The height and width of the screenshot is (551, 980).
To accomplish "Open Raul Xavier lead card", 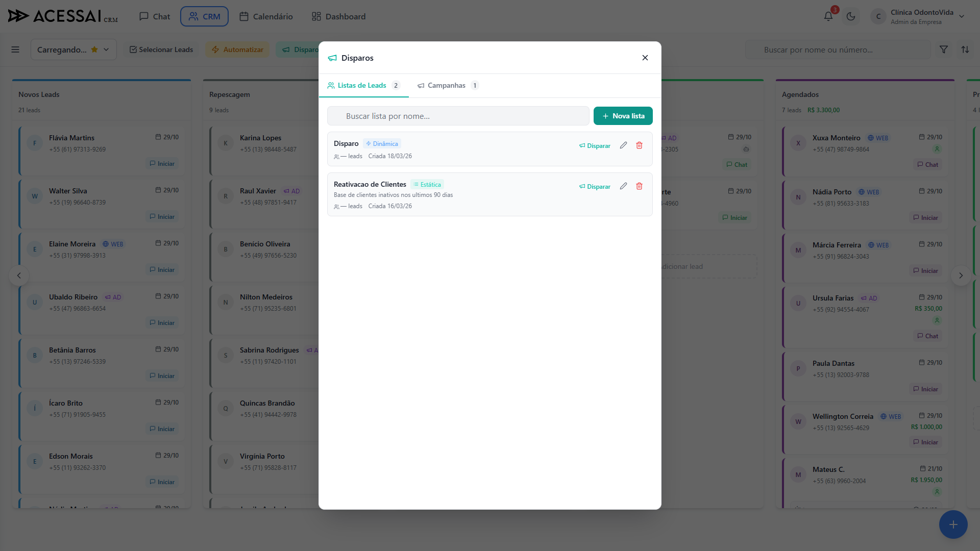I will click(x=264, y=204).
